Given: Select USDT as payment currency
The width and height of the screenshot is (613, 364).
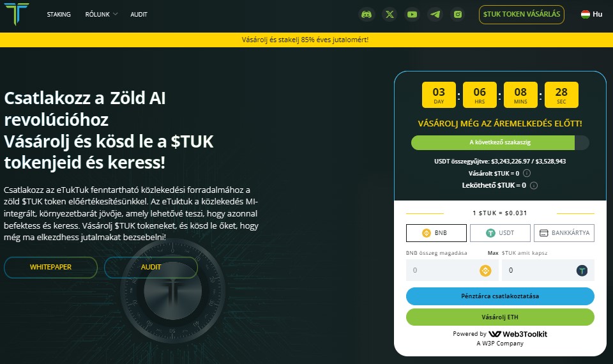Looking at the screenshot, I should click(500, 233).
